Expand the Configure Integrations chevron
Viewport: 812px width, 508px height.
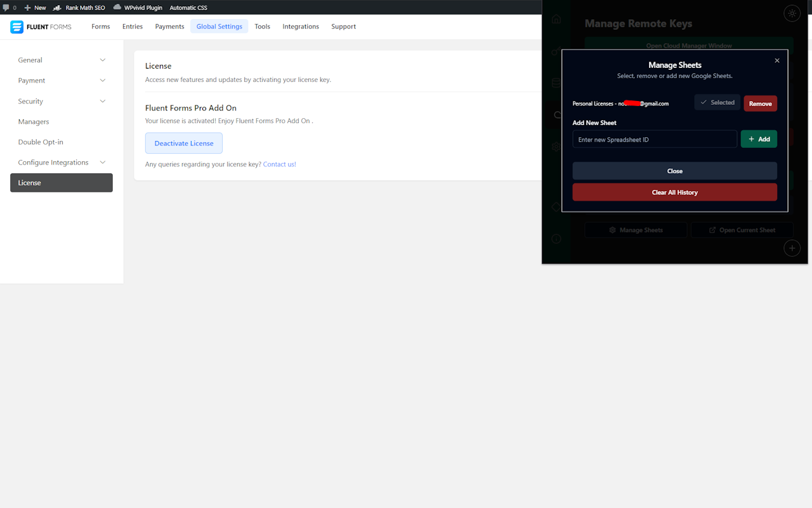[x=103, y=163]
